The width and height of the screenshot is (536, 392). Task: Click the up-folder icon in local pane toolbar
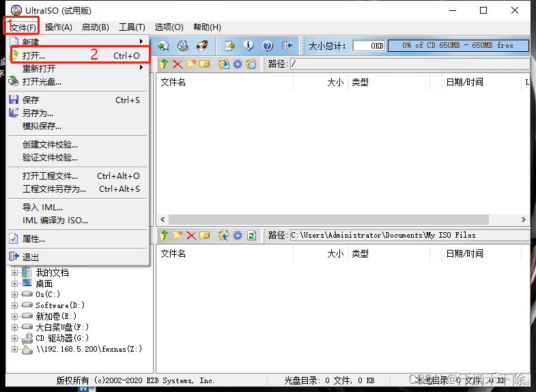(x=164, y=235)
